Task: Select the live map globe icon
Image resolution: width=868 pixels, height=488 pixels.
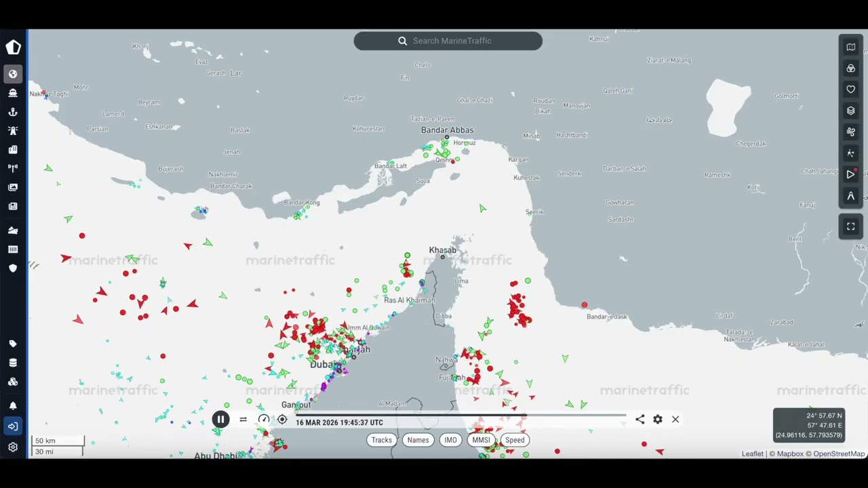Action: [x=13, y=74]
